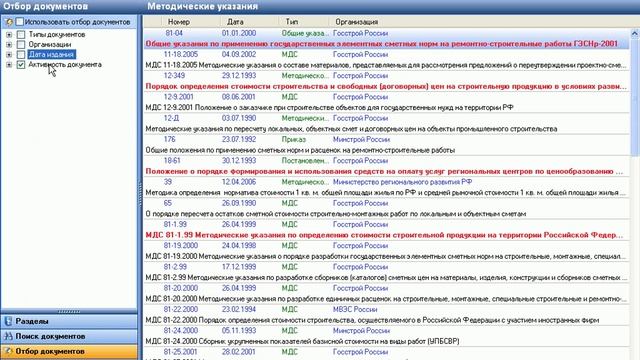This screenshot has height=360, width=640.
Task: Select document number '81-19.2000'
Action: [180, 245]
